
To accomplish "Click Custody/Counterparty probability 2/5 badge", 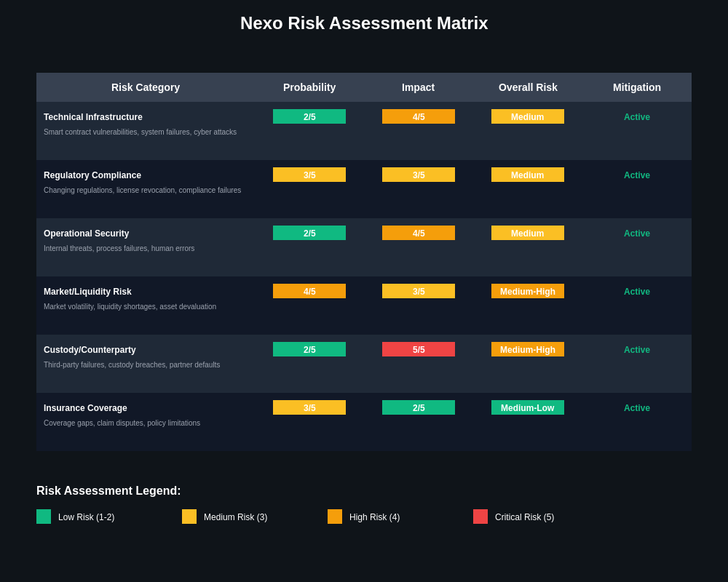I will 309,349.
